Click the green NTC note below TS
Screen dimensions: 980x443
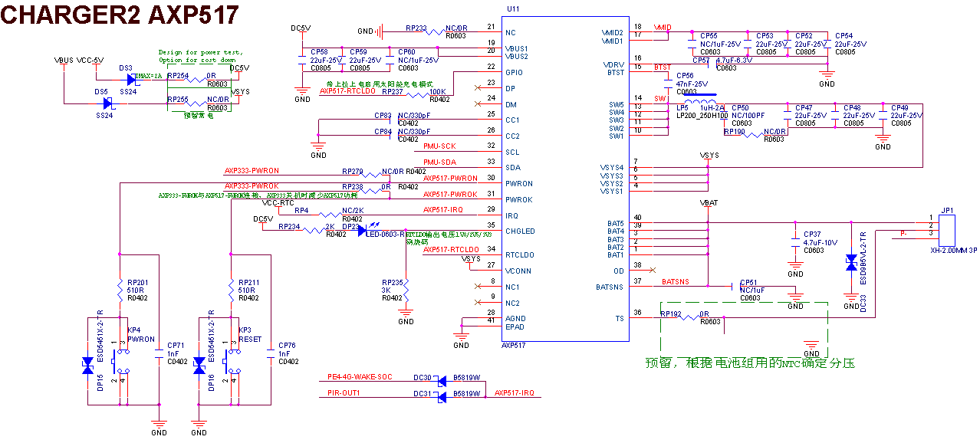[749, 363]
